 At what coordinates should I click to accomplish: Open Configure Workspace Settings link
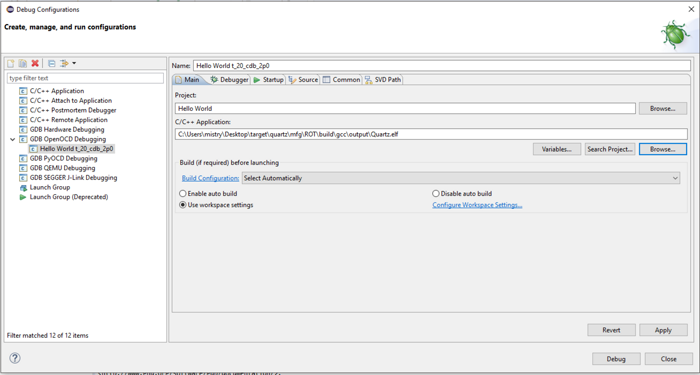pos(477,205)
